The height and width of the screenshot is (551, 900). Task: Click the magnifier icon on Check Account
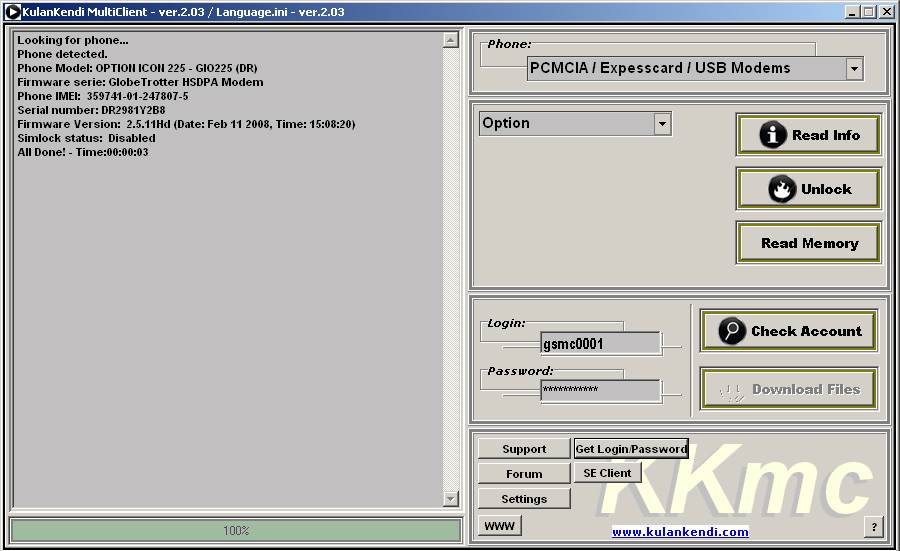(x=732, y=331)
